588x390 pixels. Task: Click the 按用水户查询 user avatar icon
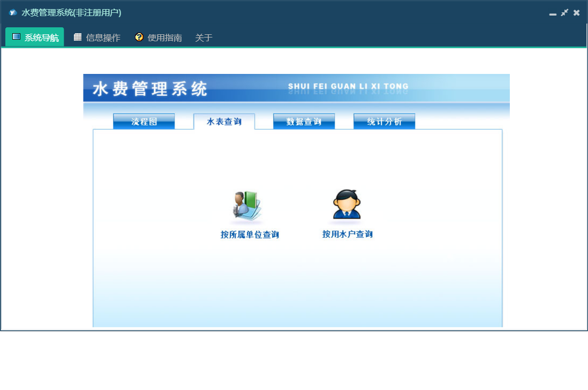(x=347, y=205)
